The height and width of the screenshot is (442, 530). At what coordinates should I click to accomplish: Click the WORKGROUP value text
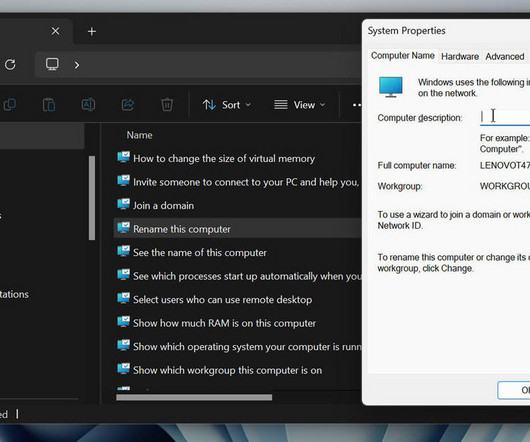(505, 186)
